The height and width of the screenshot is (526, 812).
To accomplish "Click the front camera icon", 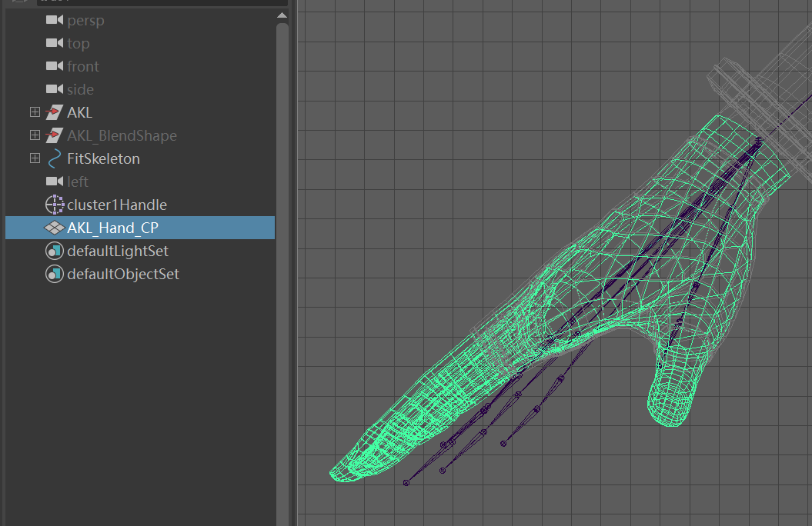I will click(54, 66).
